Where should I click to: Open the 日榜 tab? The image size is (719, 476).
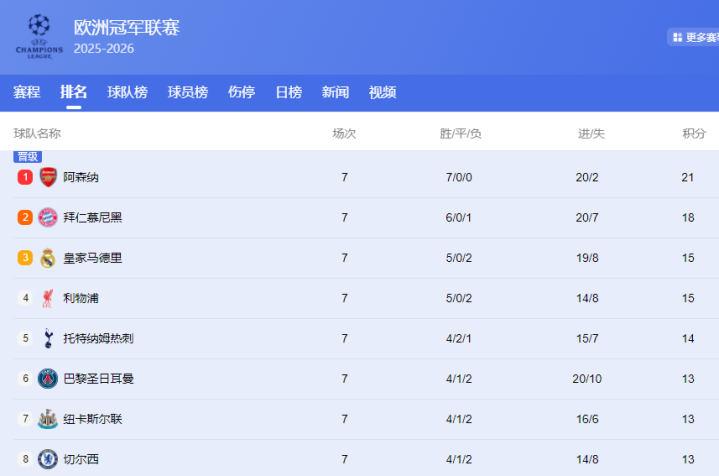click(288, 92)
